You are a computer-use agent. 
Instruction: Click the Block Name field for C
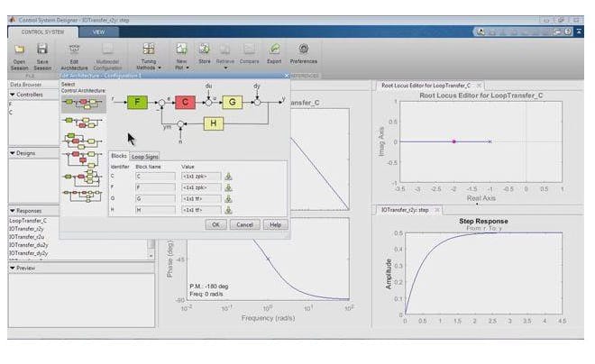pyautogui.click(x=155, y=177)
